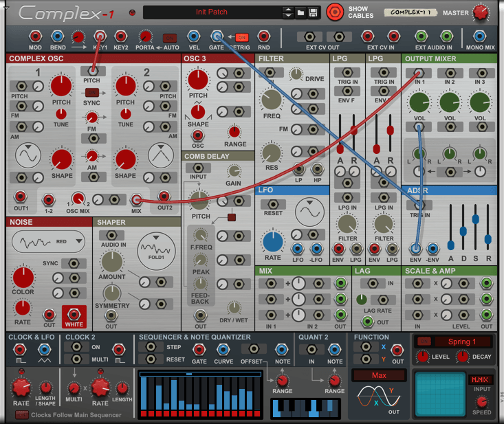Toggle the PORTA AUTO ON button
The width and height of the screenshot is (504, 424).
tap(170, 38)
